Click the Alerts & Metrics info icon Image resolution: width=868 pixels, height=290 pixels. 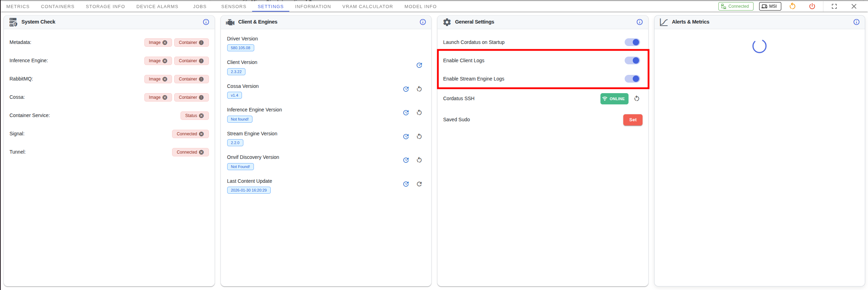tap(856, 22)
